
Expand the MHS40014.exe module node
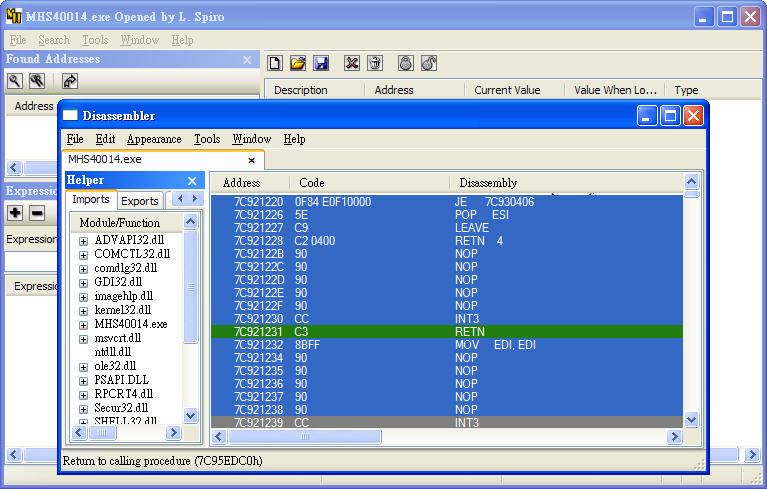click(x=83, y=325)
